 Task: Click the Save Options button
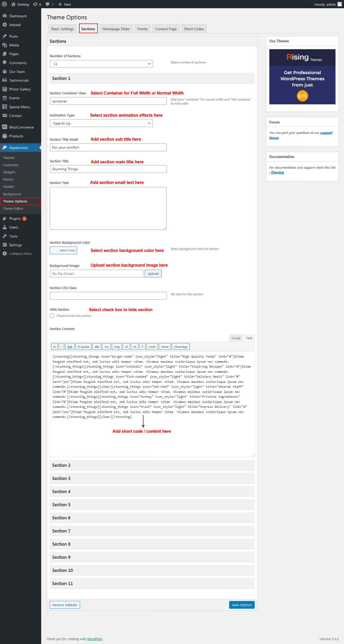(242, 605)
